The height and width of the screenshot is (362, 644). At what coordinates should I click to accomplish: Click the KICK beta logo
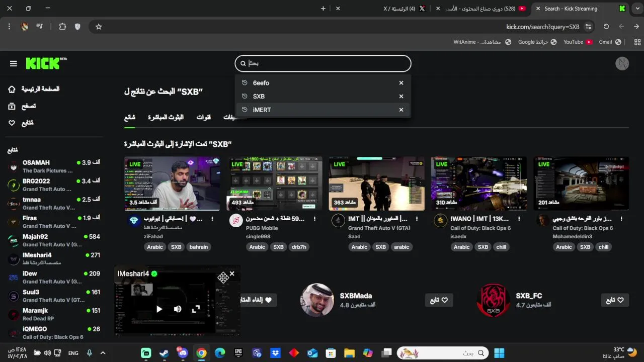(46, 63)
